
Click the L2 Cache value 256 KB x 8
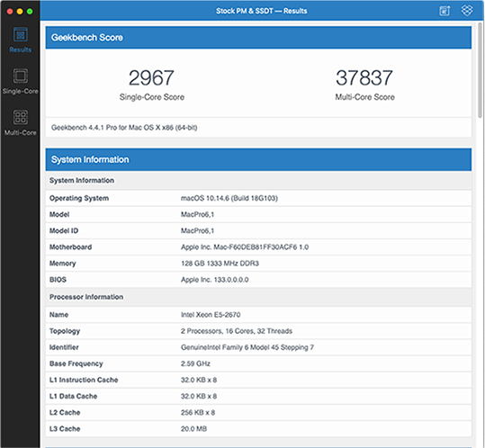point(198,413)
